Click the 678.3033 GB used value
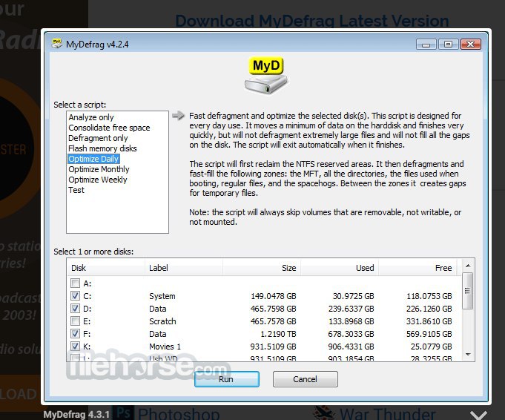 pyautogui.click(x=351, y=334)
